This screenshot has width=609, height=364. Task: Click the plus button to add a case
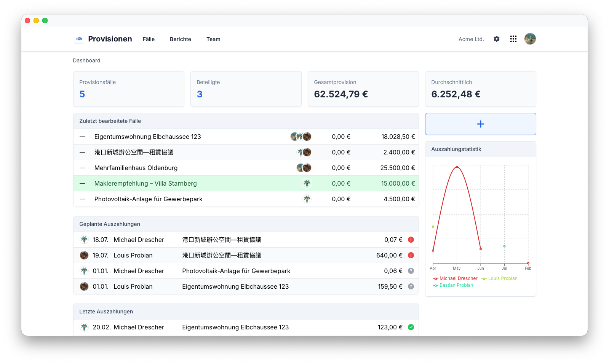[480, 124]
